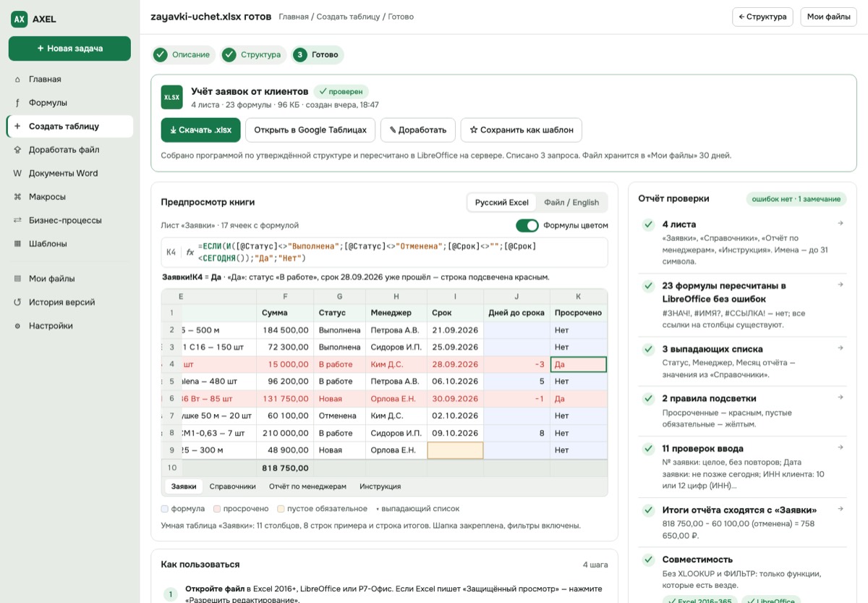The height and width of the screenshot is (603, 868).
Task: Switch formula language to Файл / English
Action: [x=571, y=203]
